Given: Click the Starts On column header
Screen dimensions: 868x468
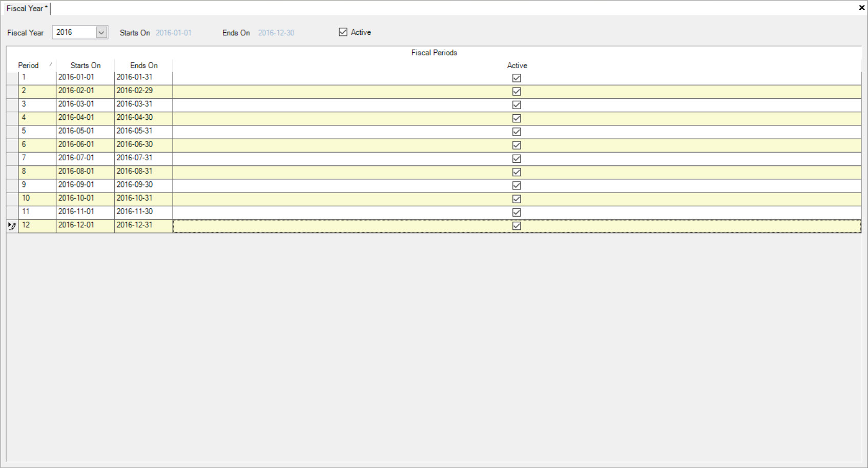Looking at the screenshot, I should point(86,66).
